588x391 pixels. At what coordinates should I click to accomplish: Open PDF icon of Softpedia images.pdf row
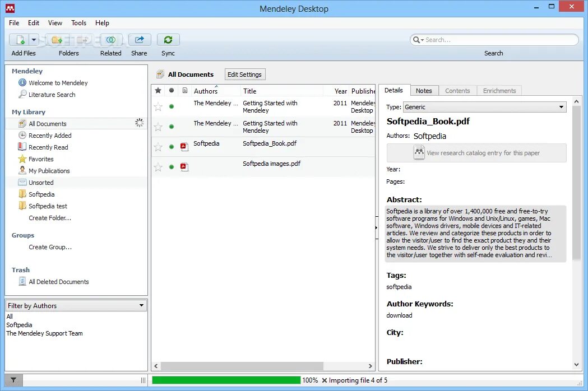(x=184, y=167)
